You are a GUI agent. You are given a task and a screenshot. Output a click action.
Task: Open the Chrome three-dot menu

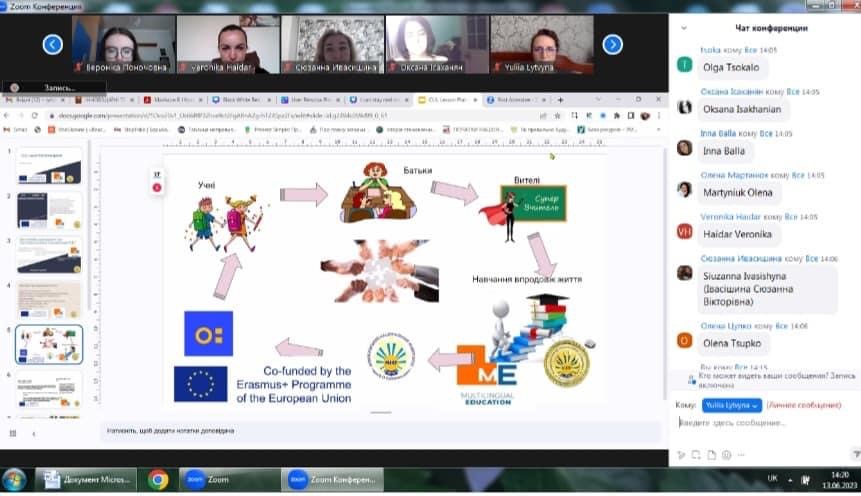point(658,116)
